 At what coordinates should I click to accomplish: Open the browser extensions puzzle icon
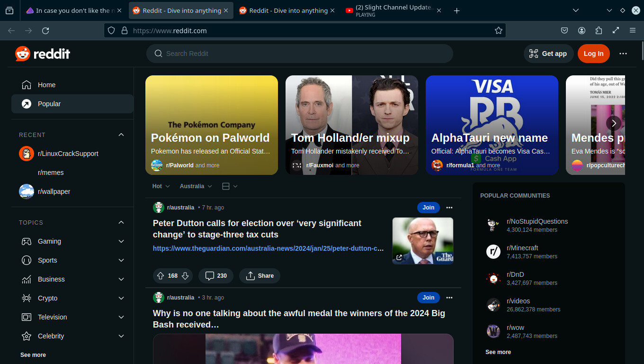(599, 30)
